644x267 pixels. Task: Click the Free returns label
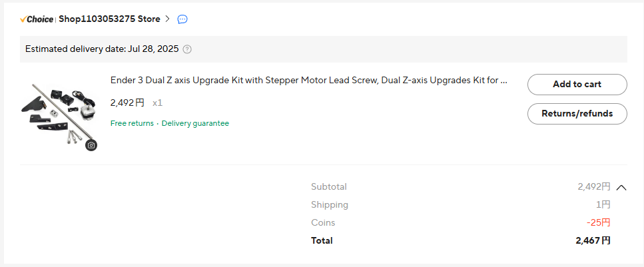(132, 123)
